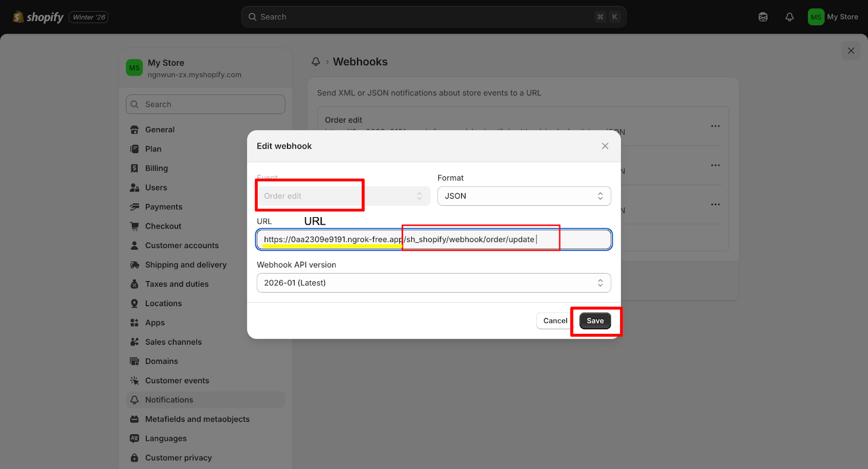Click the Payments card icon
Screen dimensions: 868x469
(135, 207)
